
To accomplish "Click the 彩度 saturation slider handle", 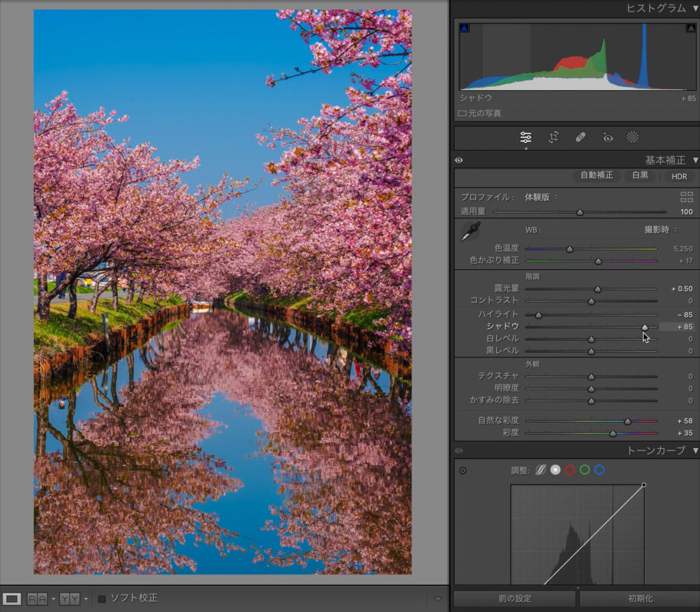I will pos(612,433).
